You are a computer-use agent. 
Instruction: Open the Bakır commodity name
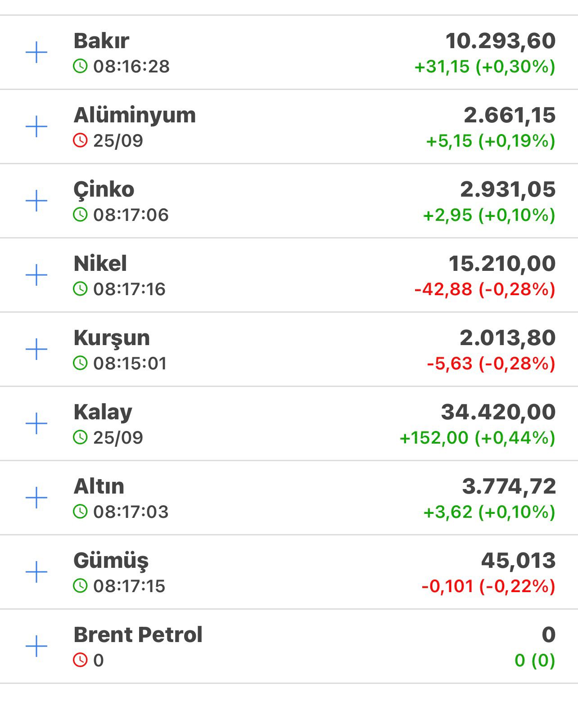pos(101,41)
